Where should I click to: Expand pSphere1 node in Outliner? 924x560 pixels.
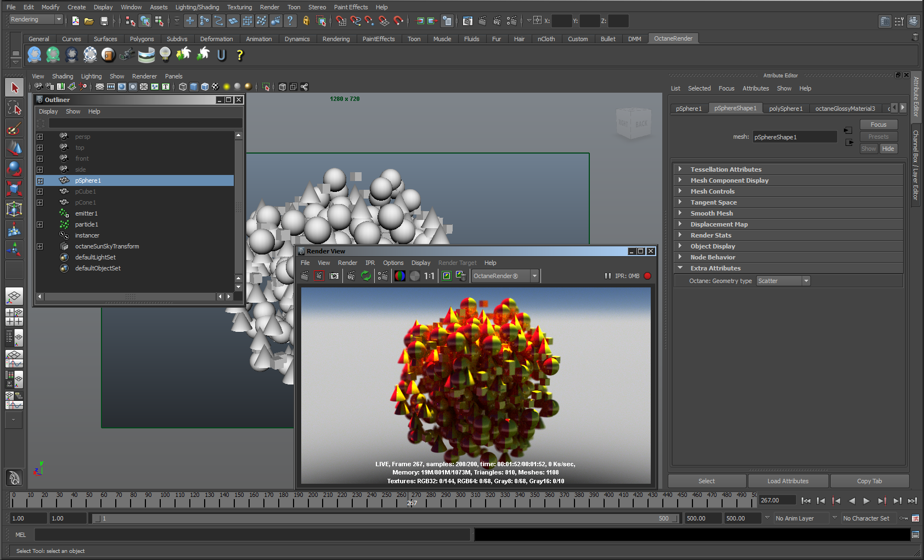pos(40,180)
